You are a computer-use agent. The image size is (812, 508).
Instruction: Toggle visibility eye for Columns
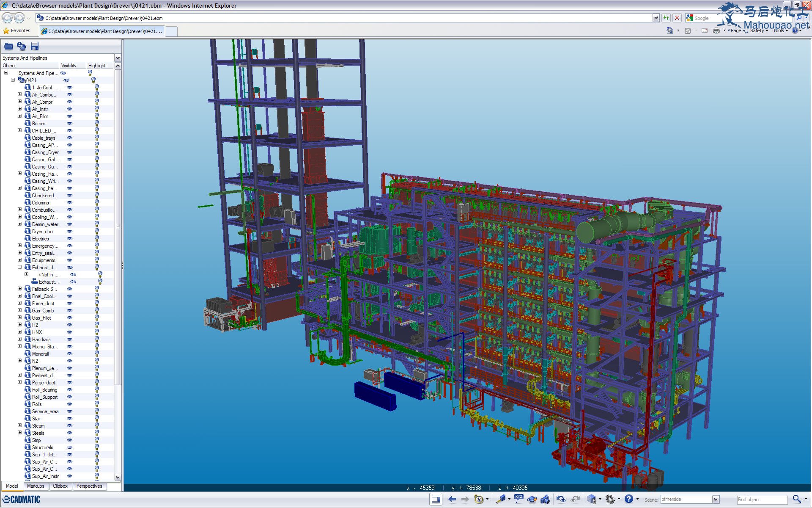click(70, 203)
